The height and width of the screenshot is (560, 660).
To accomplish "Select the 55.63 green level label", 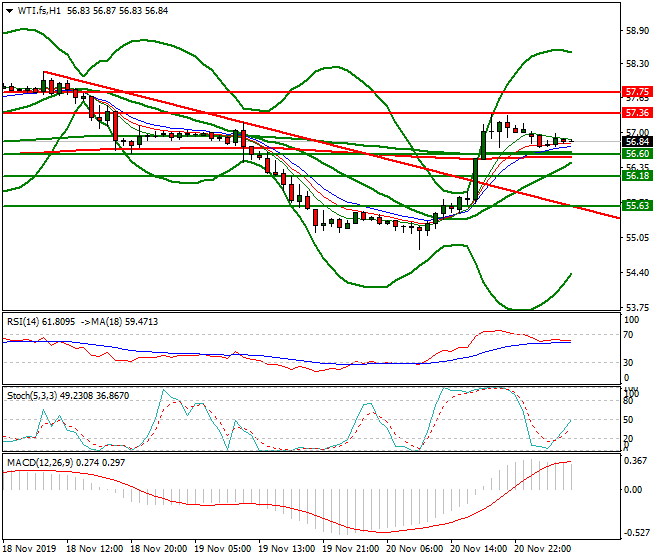I will [637, 205].
